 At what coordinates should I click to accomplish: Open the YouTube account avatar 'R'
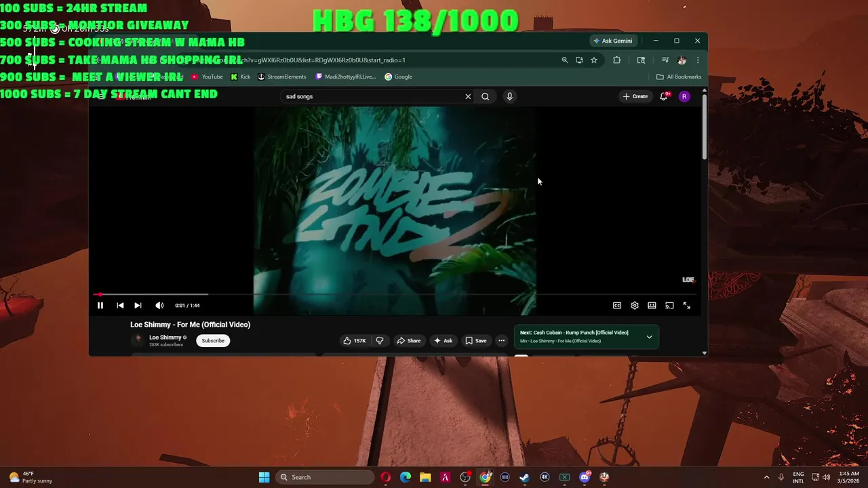pyautogui.click(x=684, y=96)
